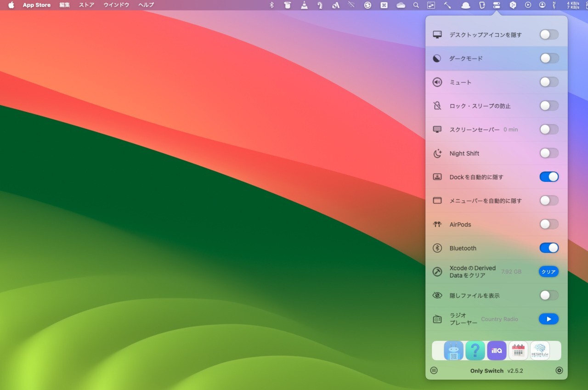The image size is (588, 390).
Task: Click the command key icon in menu bar
Action: click(x=384, y=5)
